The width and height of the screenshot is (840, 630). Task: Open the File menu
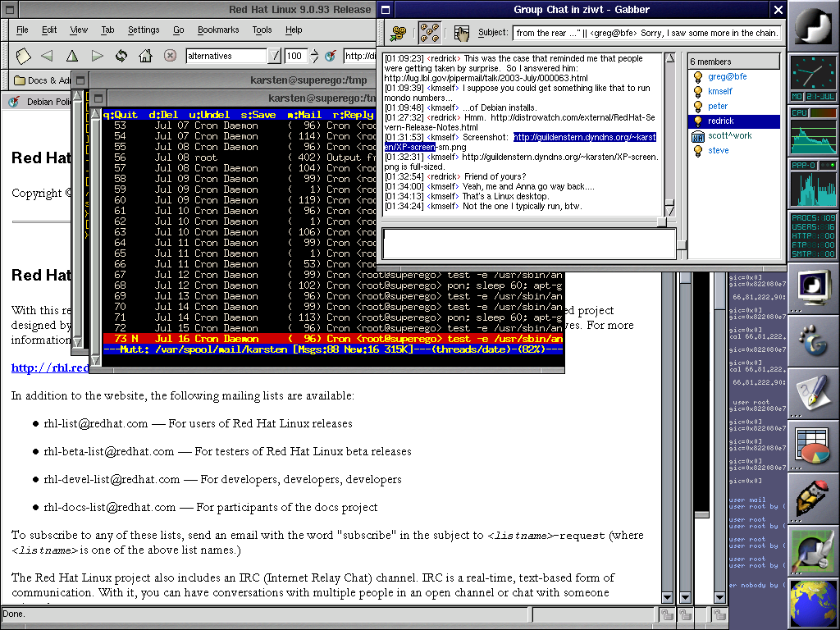pyautogui.click(x=22, y=30)
